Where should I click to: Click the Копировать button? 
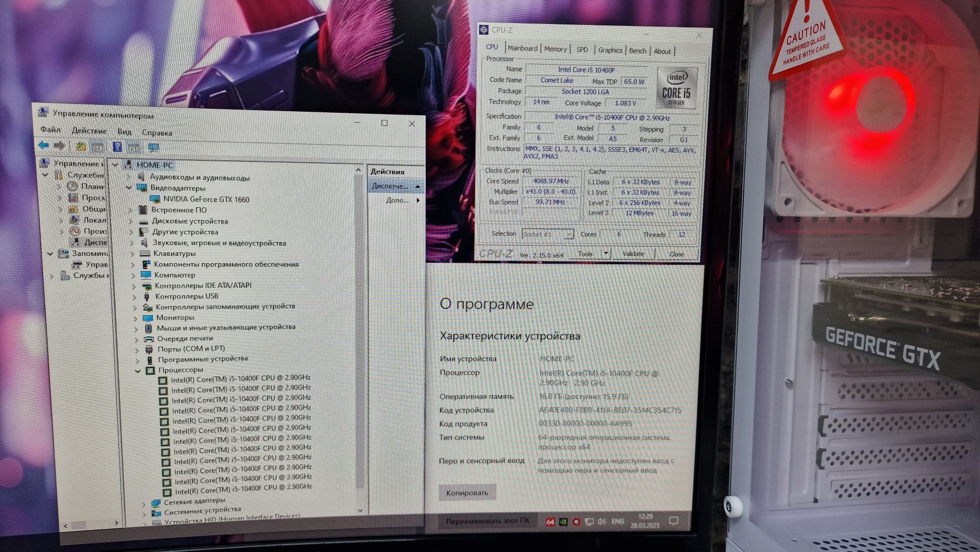click(467, 493)
